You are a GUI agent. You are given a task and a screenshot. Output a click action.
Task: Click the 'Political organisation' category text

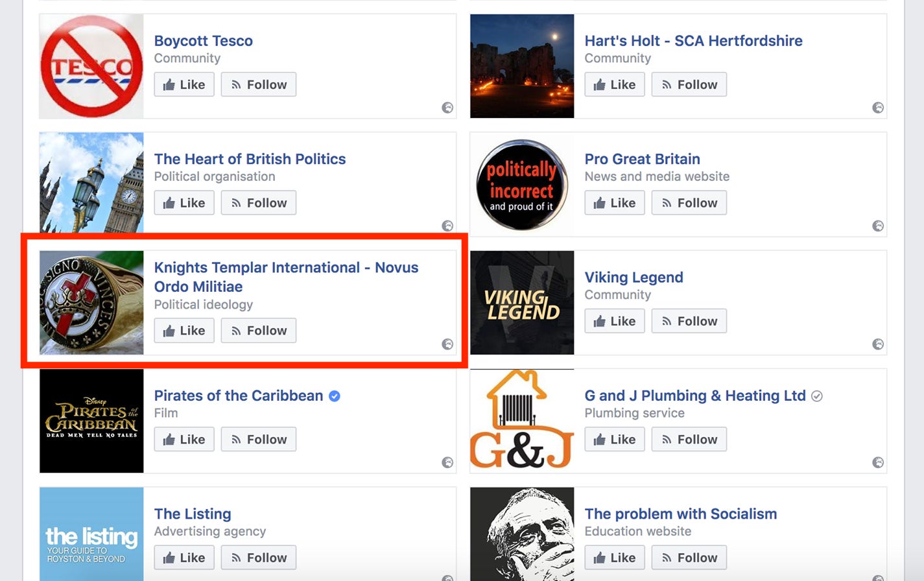point(215,176)
